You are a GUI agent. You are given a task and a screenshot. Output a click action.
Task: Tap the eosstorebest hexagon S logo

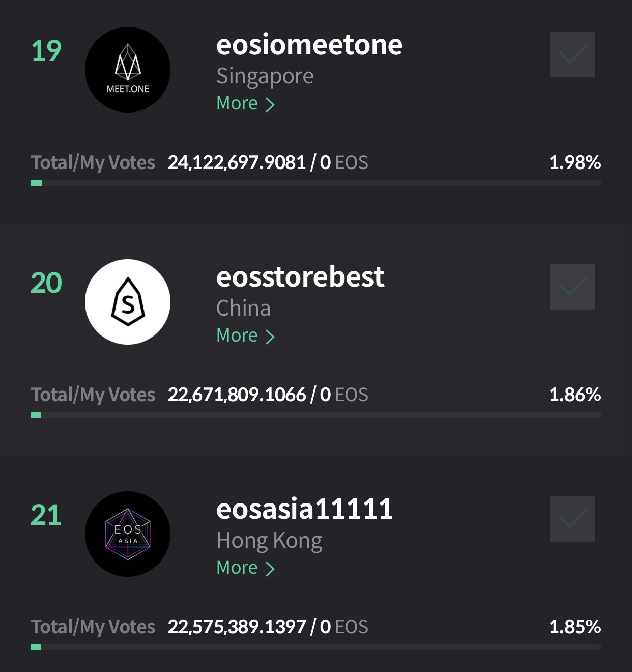[x=128, y=302]
